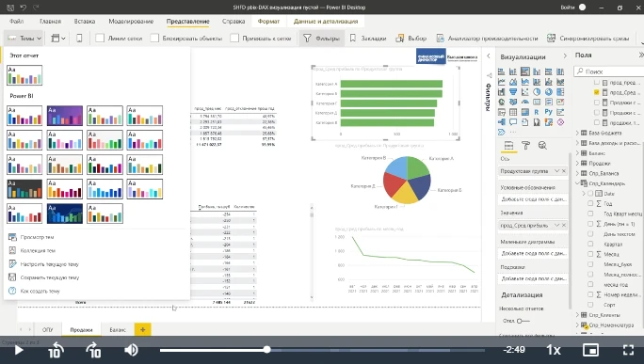The image size is (644, 364).
Task: Open the page view dropdown next to Темы
Action: click(58, 39)
